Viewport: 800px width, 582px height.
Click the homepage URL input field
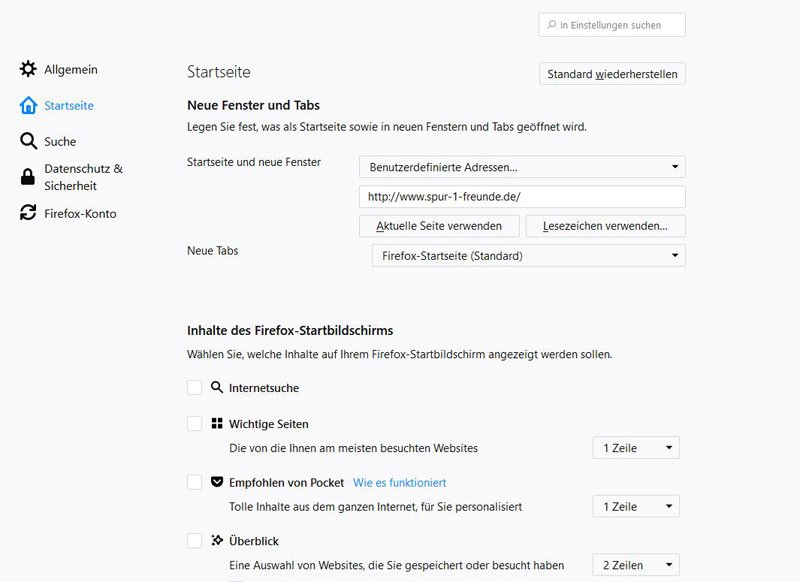click(x=522, y=197)
